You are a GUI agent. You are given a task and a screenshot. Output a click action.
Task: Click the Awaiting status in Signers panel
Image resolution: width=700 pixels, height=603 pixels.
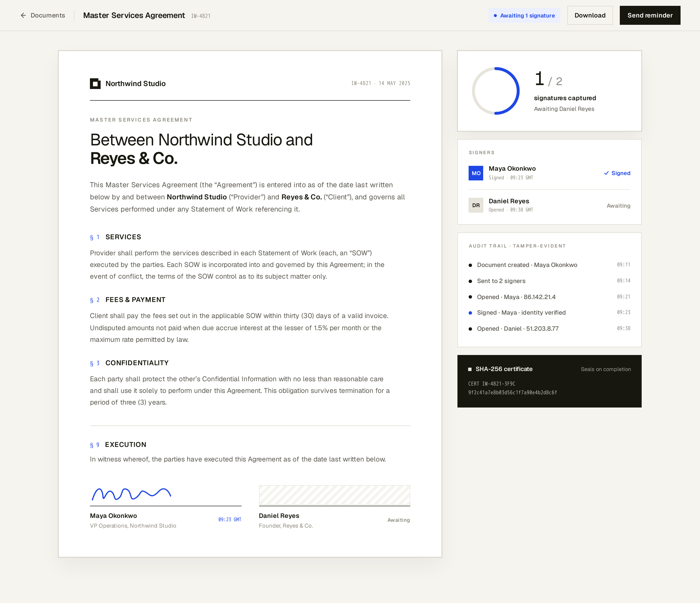pos(618,205)
